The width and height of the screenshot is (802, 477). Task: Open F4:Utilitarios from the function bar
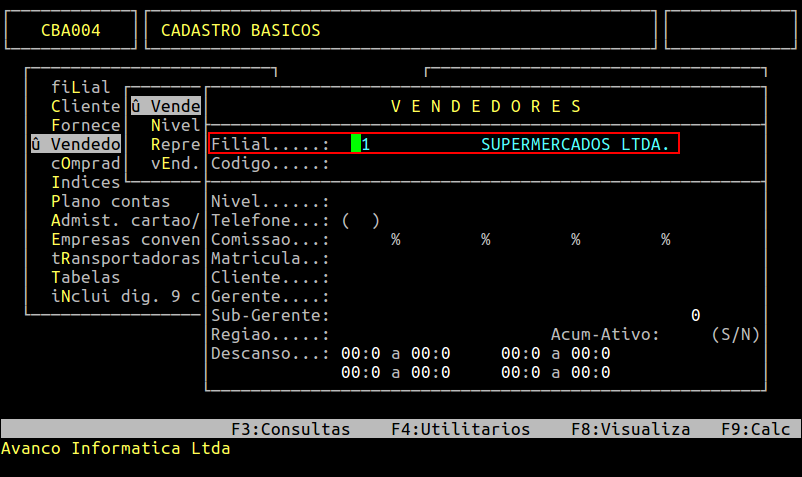click(x=460, y=429)
